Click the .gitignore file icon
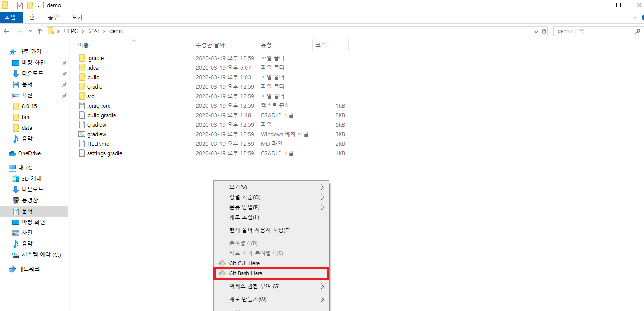This screenshot has width=644, height=311. 82,105
